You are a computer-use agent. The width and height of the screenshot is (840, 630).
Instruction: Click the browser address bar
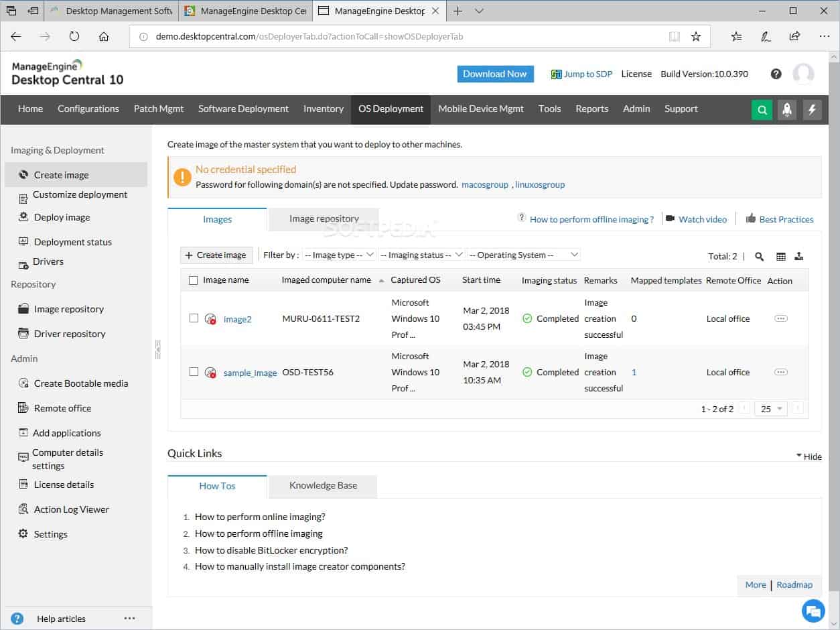point(402,37)
